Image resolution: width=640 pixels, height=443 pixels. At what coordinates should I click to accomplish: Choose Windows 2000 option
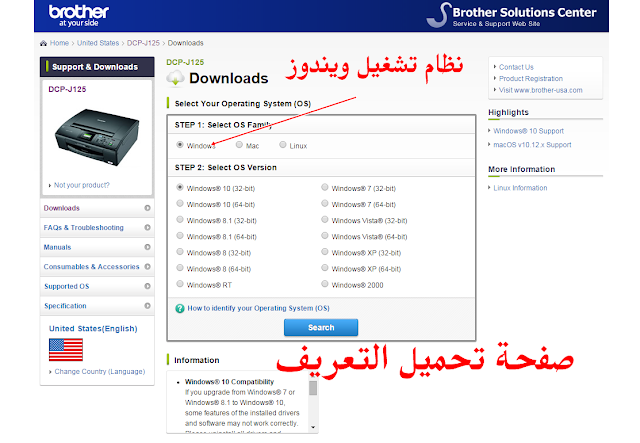324,284
